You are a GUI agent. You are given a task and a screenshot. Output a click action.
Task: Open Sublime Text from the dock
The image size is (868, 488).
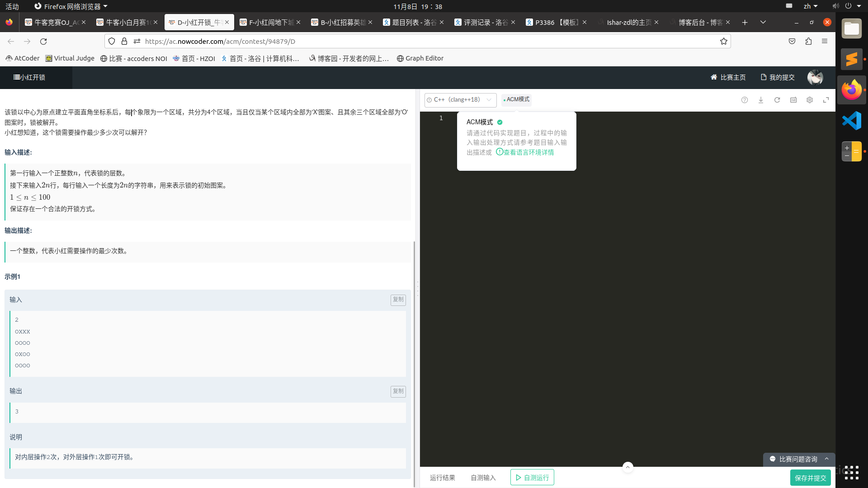click(x=852, y=59)
